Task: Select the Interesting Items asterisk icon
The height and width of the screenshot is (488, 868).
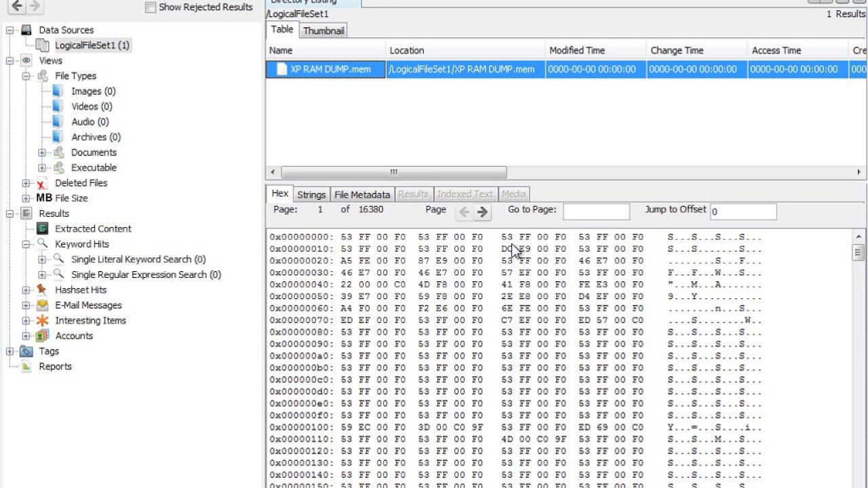Action: [42, 320]
